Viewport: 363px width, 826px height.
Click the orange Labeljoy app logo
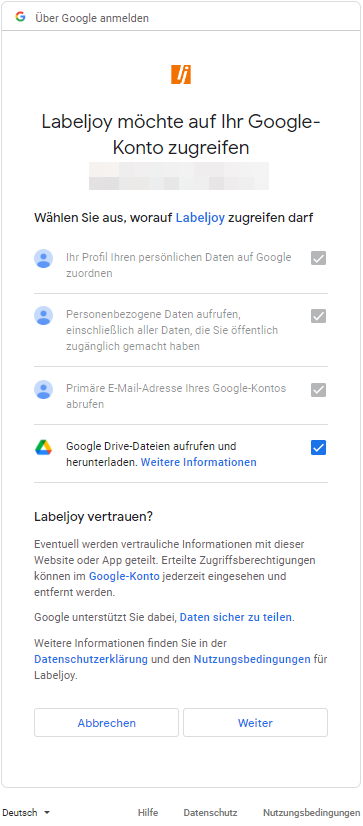(181, 74)
